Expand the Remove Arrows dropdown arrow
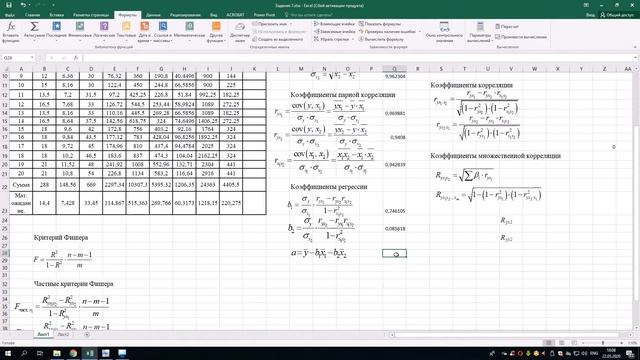Image resolution: width=640 pixels, height=360 pixels. [x=352, y=39]
